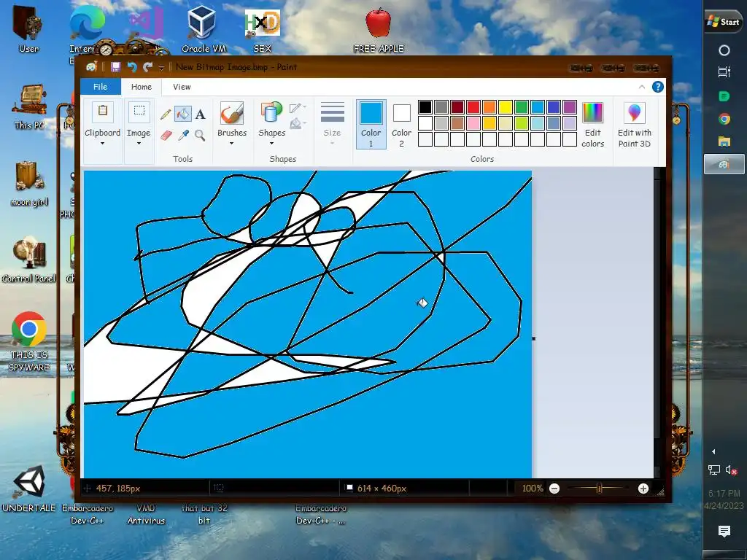Select the Color picker eyedropper tool
747x560 pixels.
(183, 136)
